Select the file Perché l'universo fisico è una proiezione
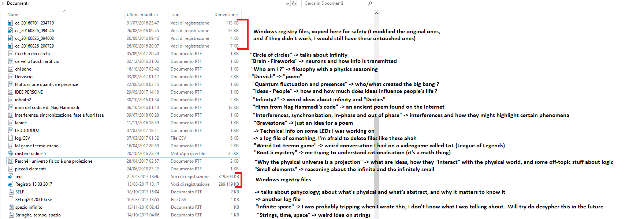The width and height of the screenshot is (644, 219). click(x=53, y=161)
